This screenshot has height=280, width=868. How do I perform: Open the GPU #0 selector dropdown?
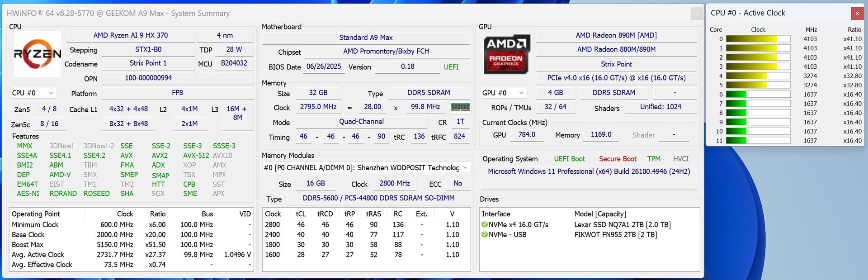coord(504,93)
